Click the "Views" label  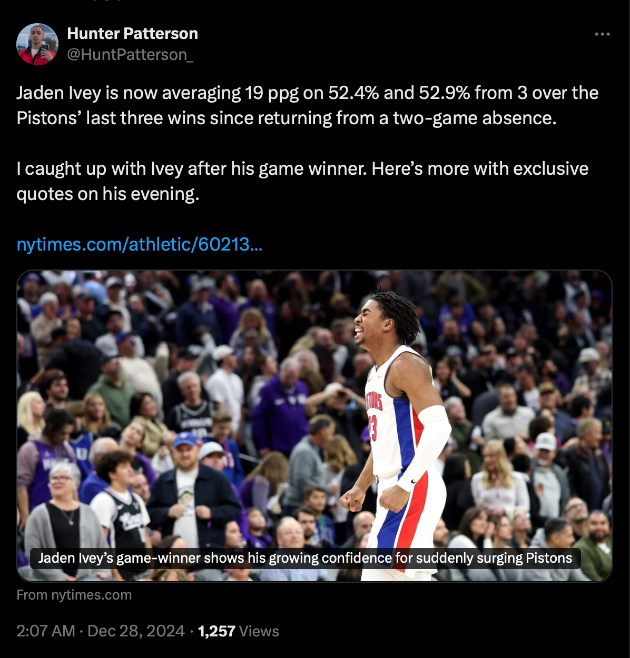pyautogui.click(x=259, y=631)
